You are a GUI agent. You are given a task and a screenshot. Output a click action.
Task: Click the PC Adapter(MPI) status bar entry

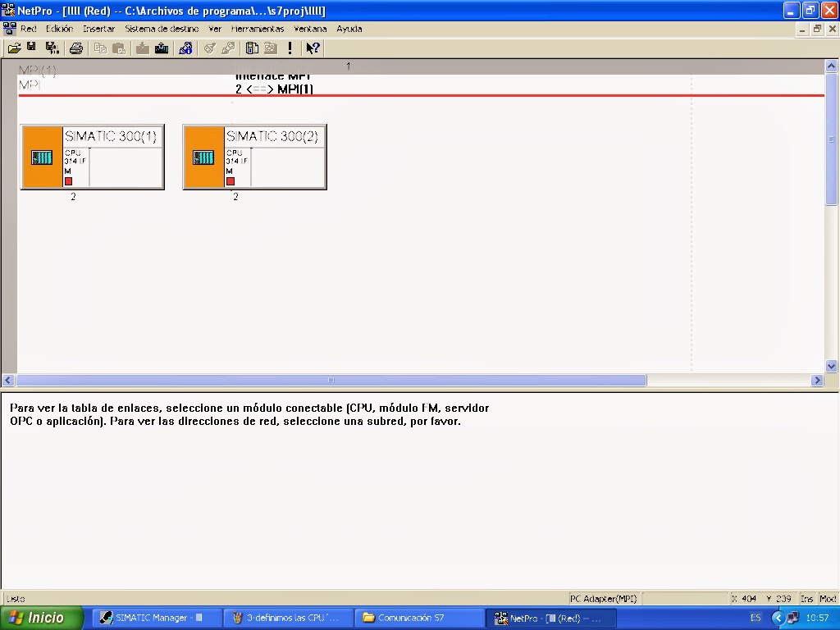pyautogui.click(x=603, y=598)
